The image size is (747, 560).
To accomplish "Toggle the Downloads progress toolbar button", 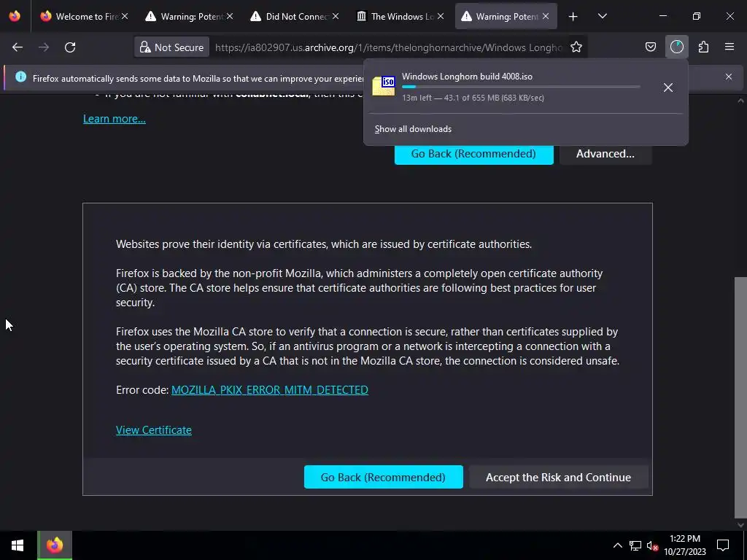I will coord(676,47).
